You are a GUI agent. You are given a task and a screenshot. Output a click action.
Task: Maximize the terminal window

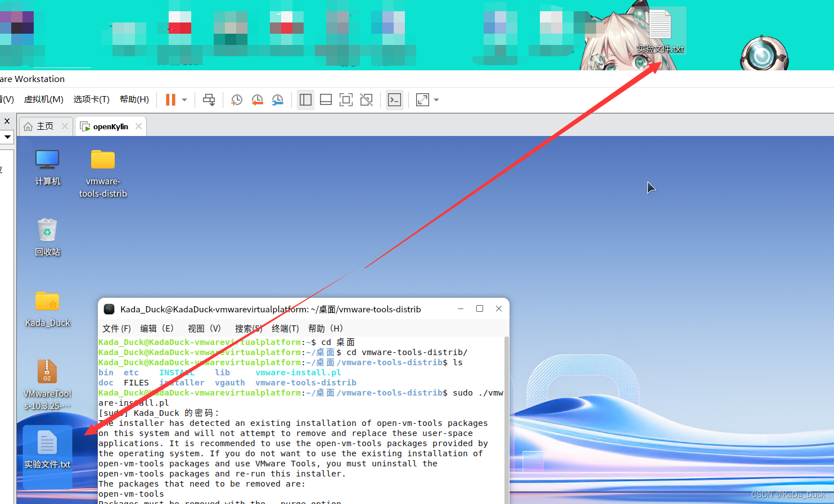[x=480, y=308]
